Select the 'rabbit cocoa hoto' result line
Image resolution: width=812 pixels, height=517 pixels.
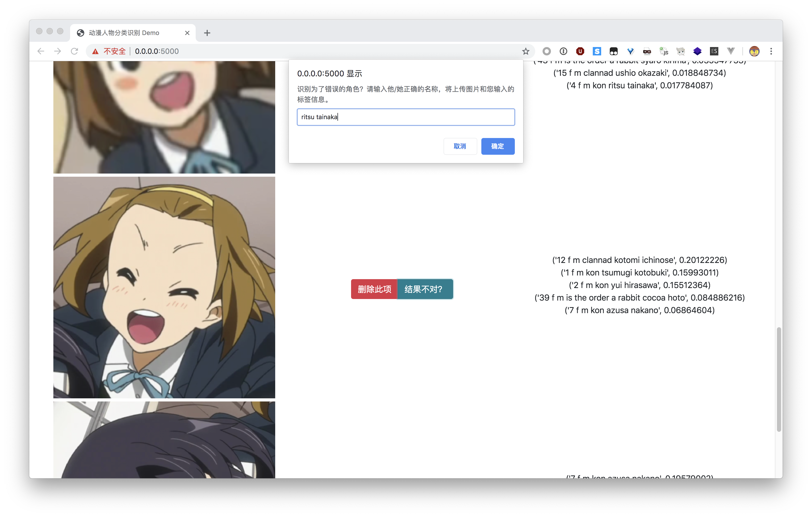tap(640, 298)
